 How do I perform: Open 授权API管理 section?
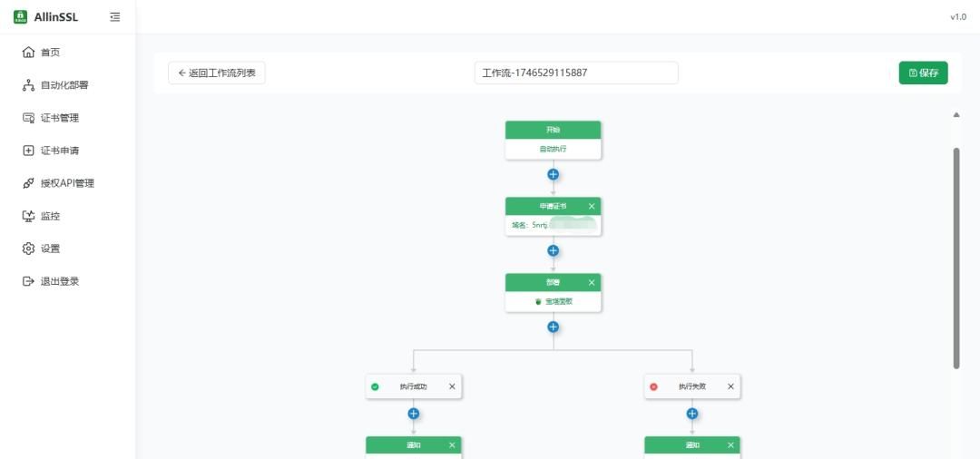pos(66,183)
